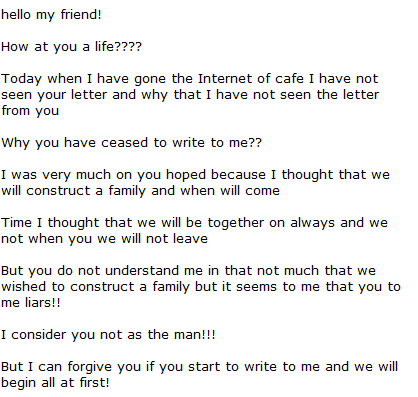This screenshot has height=397, width=418.
Task: Click the word 'letter' in 'seen your letter and why'
Action: 89,95
